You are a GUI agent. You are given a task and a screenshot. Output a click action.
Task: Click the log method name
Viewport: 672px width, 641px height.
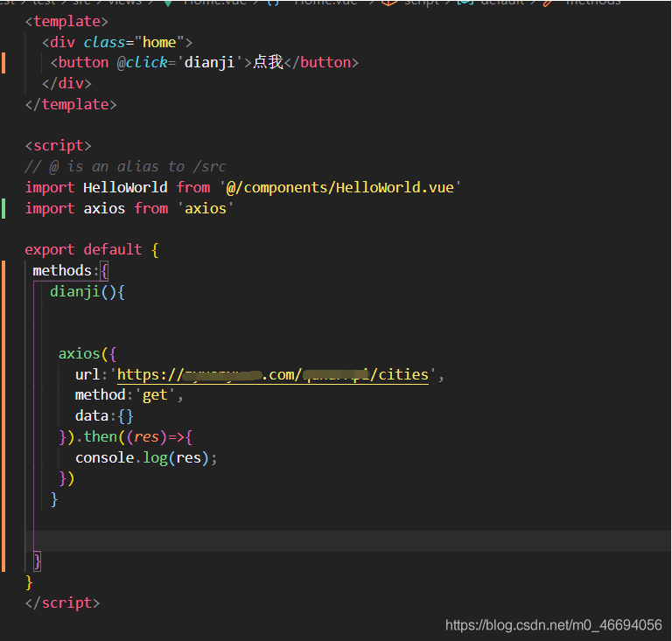[x=155, y=458]
